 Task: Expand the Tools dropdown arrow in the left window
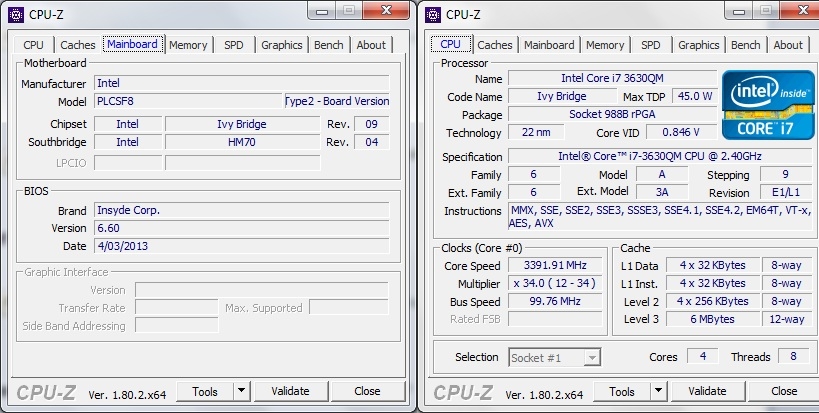tap(242, 392)
